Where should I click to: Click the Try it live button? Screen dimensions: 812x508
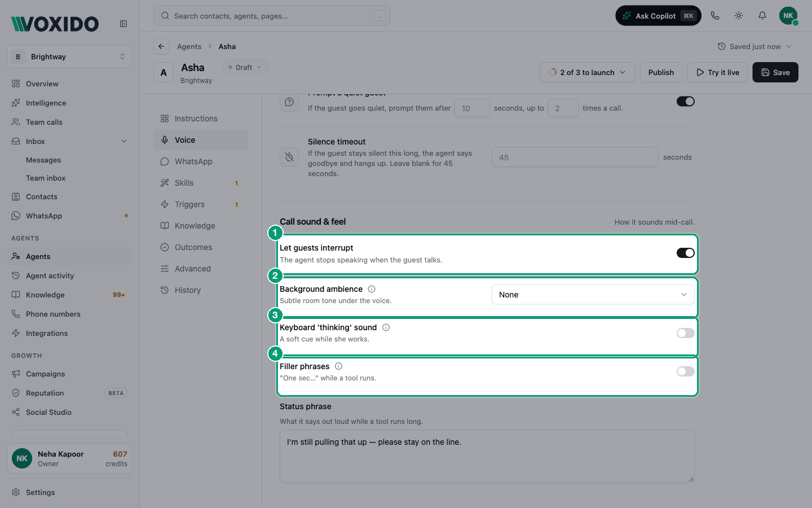click(x=718, y=72)
